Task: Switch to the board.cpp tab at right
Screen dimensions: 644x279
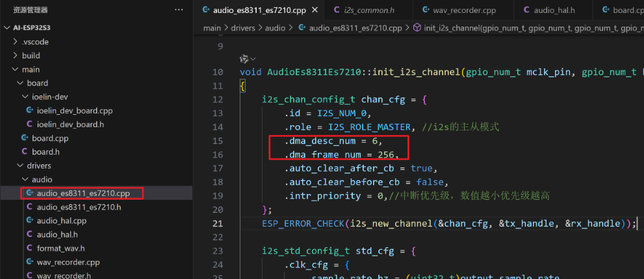Action: (x=619, y=10)
